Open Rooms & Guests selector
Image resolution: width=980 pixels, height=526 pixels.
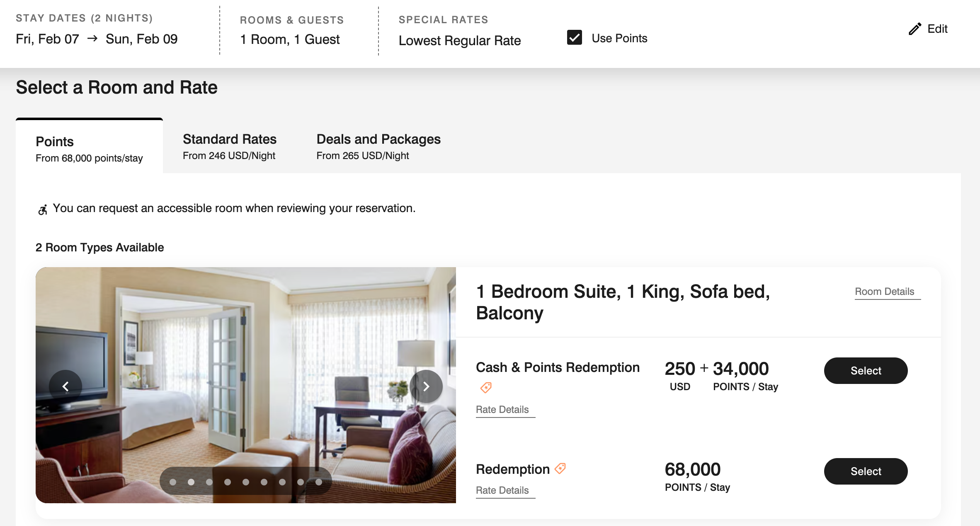coord(290,39)
